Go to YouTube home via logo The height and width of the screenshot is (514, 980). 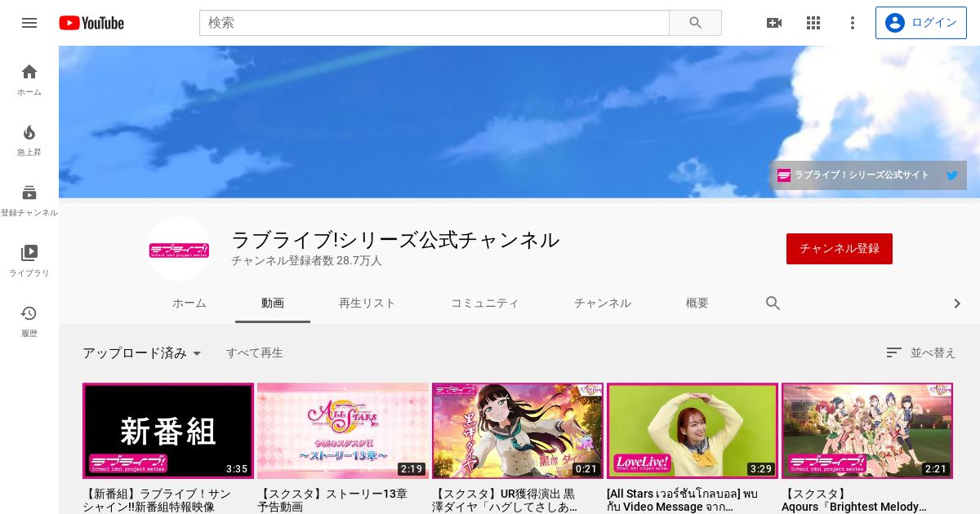point(91,23)
